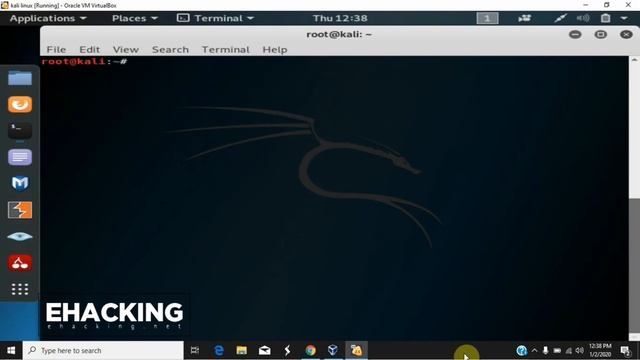Close the root@kali terminal window
The width and height of the screenshot is (640, 360).
[626, 35]
